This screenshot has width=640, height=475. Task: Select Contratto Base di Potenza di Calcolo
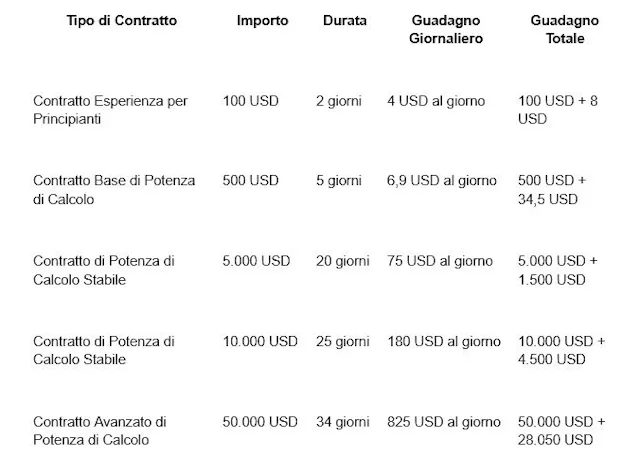[114, 190]
